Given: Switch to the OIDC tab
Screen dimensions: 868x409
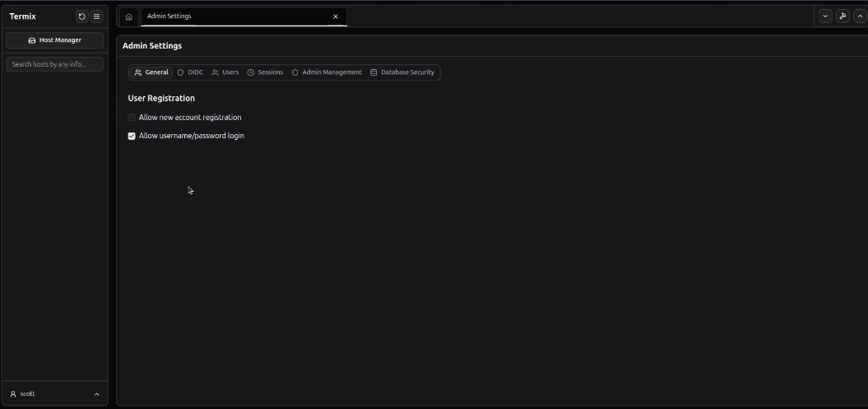Looking at the screenshot, I should [x=190, y=72].
